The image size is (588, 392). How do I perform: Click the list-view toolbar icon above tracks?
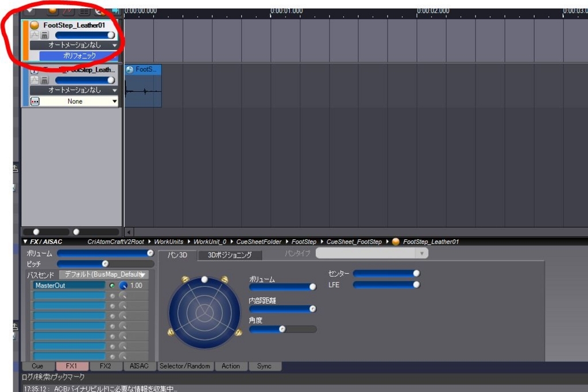(x=84, y=11)
